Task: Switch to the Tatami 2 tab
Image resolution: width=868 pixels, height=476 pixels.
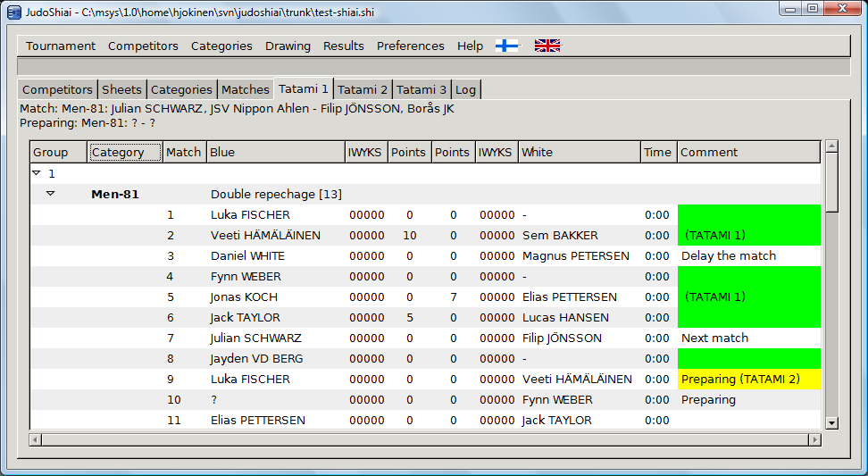Action: pos(363,89)
